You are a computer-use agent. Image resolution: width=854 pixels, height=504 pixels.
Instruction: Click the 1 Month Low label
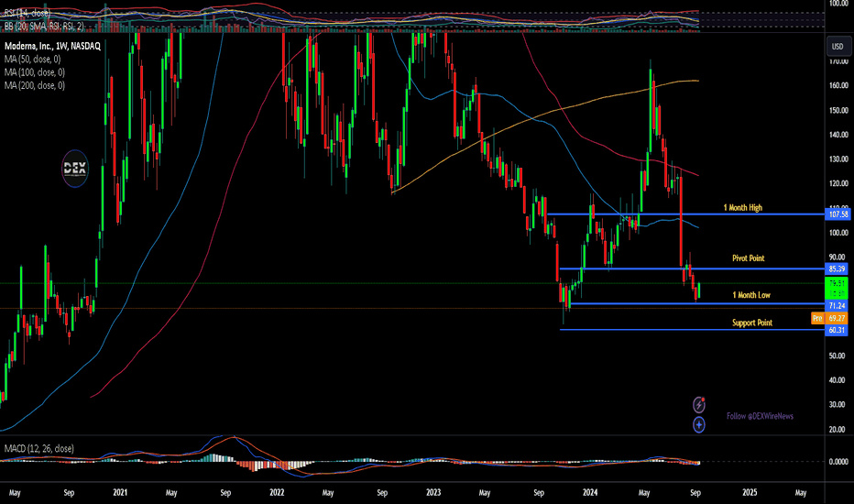point(751,295)
